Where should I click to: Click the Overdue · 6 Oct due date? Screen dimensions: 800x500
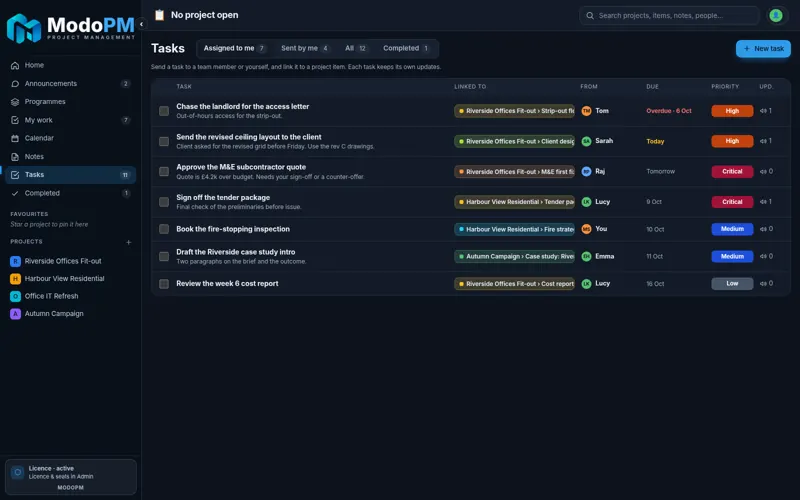click(x=669, y=111)
